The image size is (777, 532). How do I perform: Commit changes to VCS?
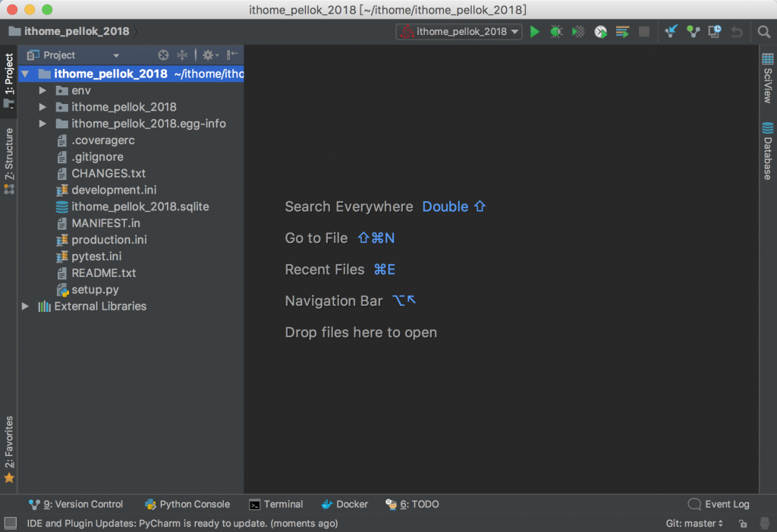(693, 32)
